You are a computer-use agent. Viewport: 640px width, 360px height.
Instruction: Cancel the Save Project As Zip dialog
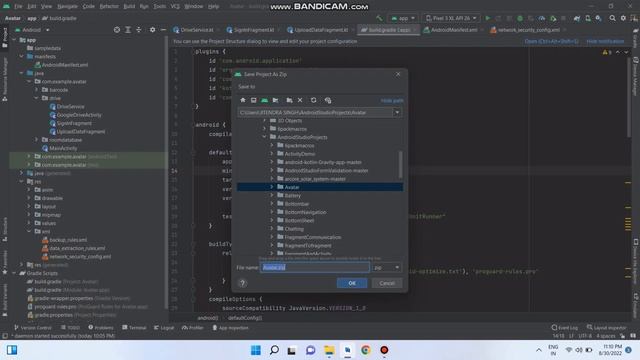[x=387, y=283]
